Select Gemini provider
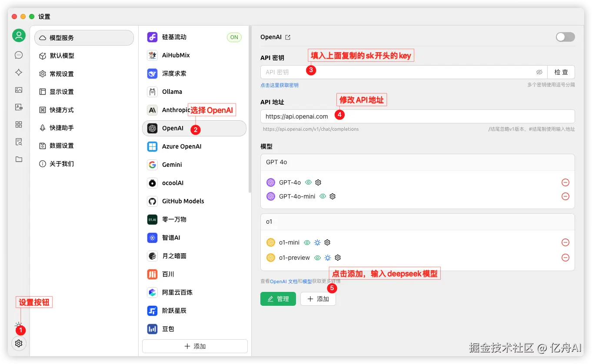Viewport: 592px width, 364px height. [194, 165]
